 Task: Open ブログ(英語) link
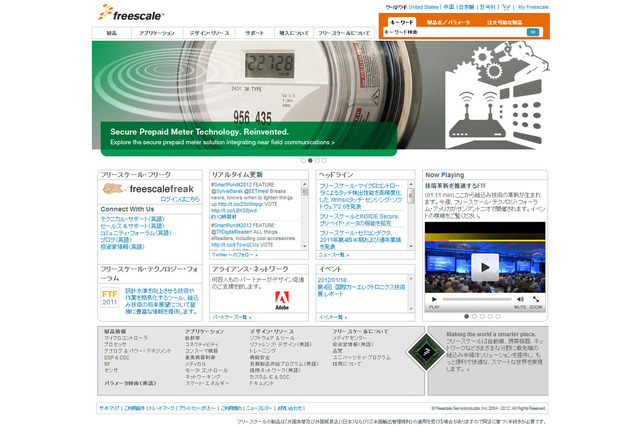pyautogui.click(x=116, y=240)
